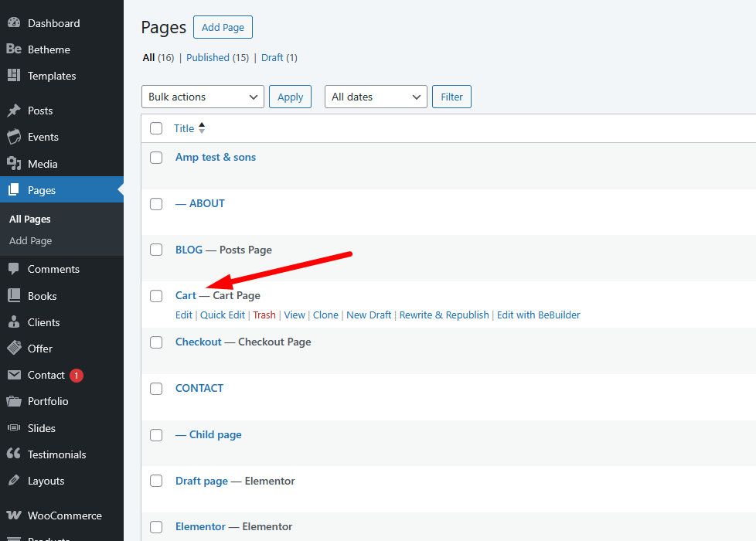Click the Contact envelope icon
This screenshot has height=541, width=756.
(14, 375)
